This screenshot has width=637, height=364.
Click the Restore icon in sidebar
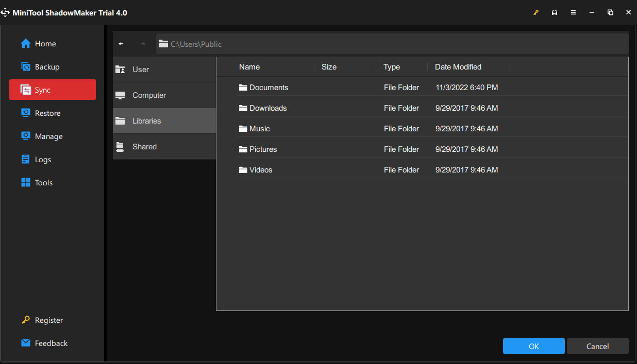point(26,113)
